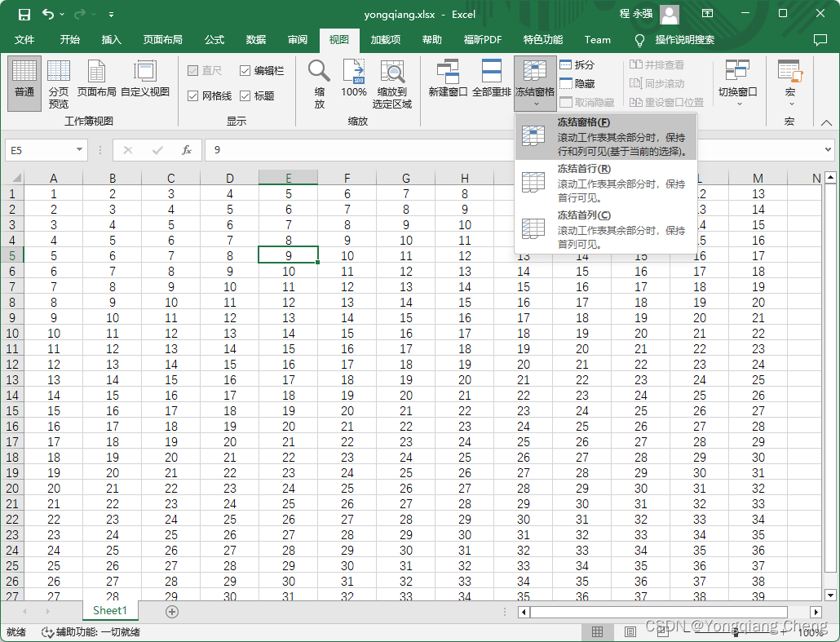The width and height of the screenshot is (840, 642).
Task: Open the Zoom (缩放) dialog
Action: (320, 83)
